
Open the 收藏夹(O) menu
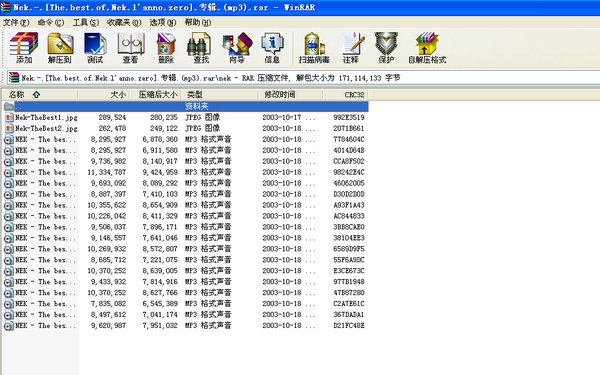click(x=124, y=23)
